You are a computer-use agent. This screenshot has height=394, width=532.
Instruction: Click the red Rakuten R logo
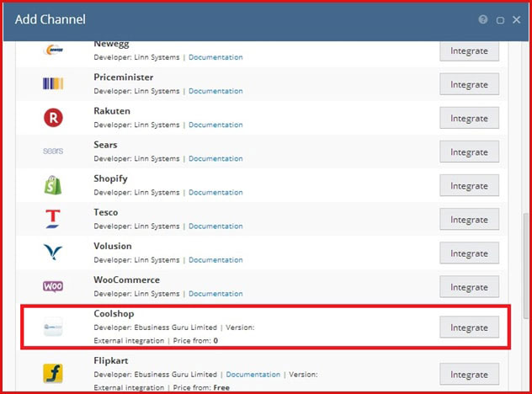pyautogui.click(x=53, y=118)
